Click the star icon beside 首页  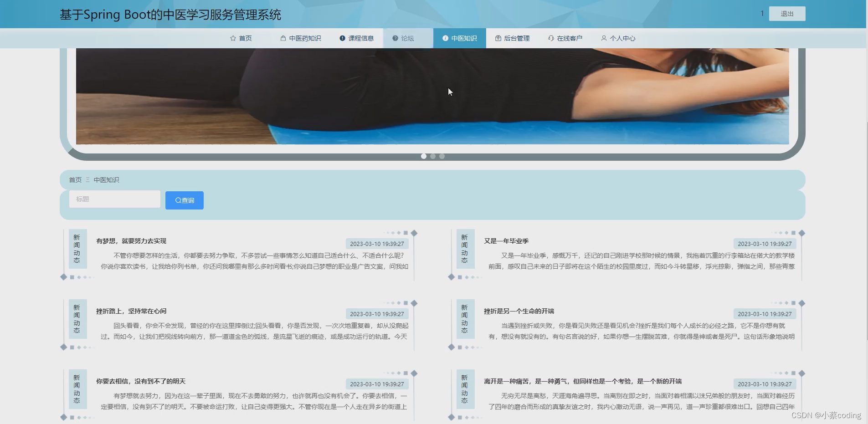click(233, 38)
